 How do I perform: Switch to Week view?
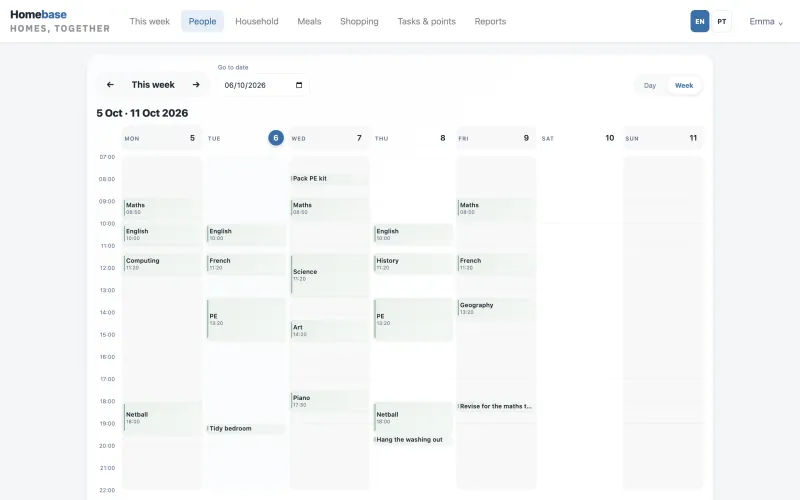(x=684, y=85)
